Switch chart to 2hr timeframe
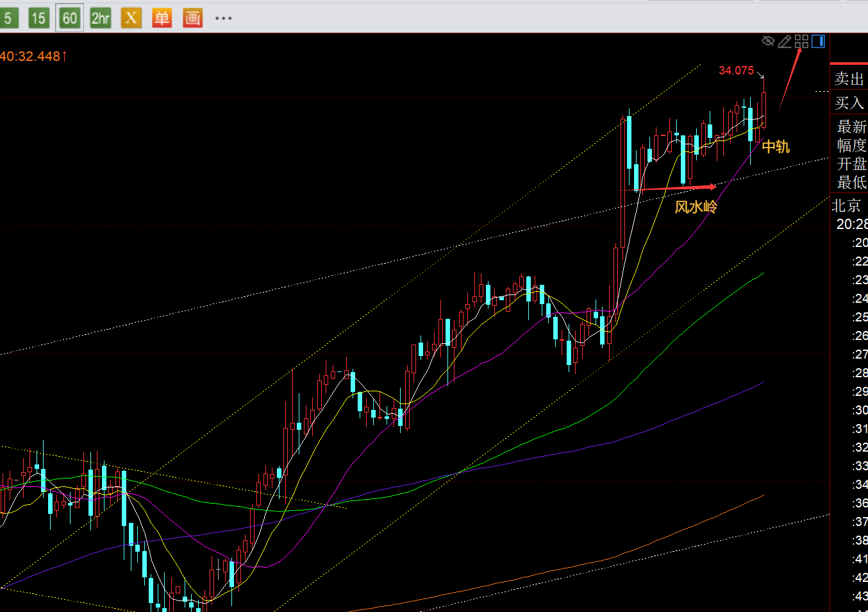868x612 pixels. [101, 18]
